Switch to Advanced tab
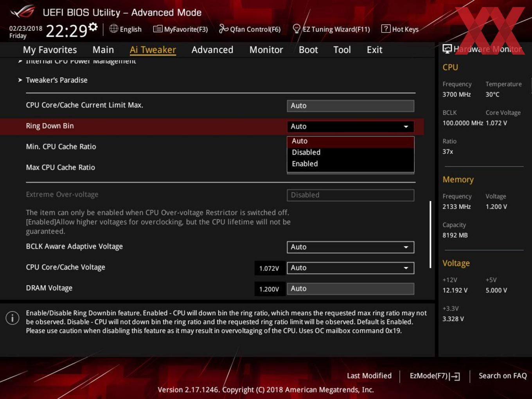 [x=212, y=50]
